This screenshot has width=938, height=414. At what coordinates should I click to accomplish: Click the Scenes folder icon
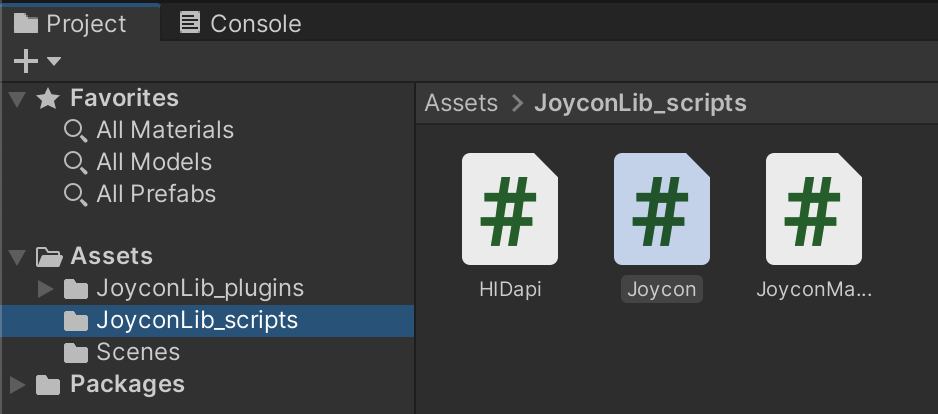pyautogui.click(x=76, y=352)
